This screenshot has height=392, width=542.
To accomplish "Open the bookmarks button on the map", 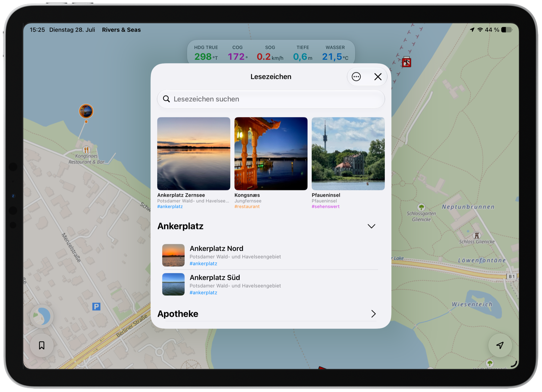I will click(x=42, y=345).
